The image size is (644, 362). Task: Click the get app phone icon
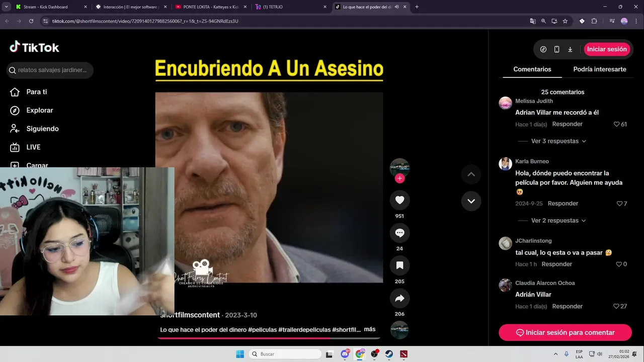click(x=556, y=49)
